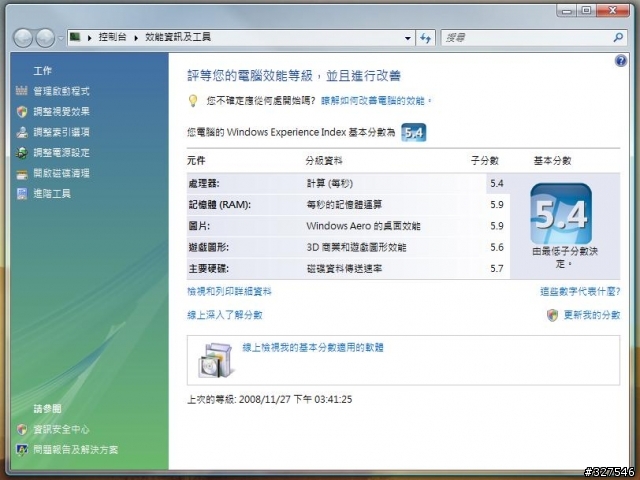This screenshot has width=640, height=480.
Task: Open 調整視覺效果 task link
Action: pos(61,111)
